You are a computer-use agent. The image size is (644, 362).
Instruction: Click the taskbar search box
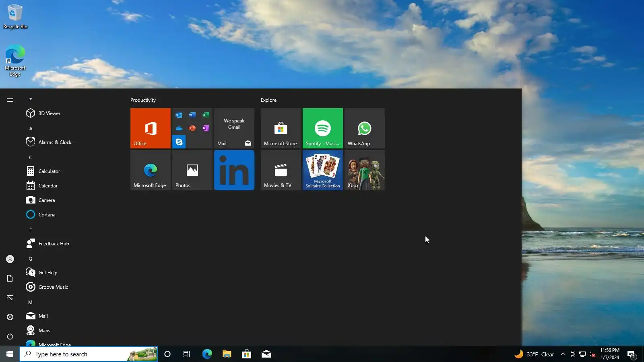pyautogui.click(x=89, y=354)
